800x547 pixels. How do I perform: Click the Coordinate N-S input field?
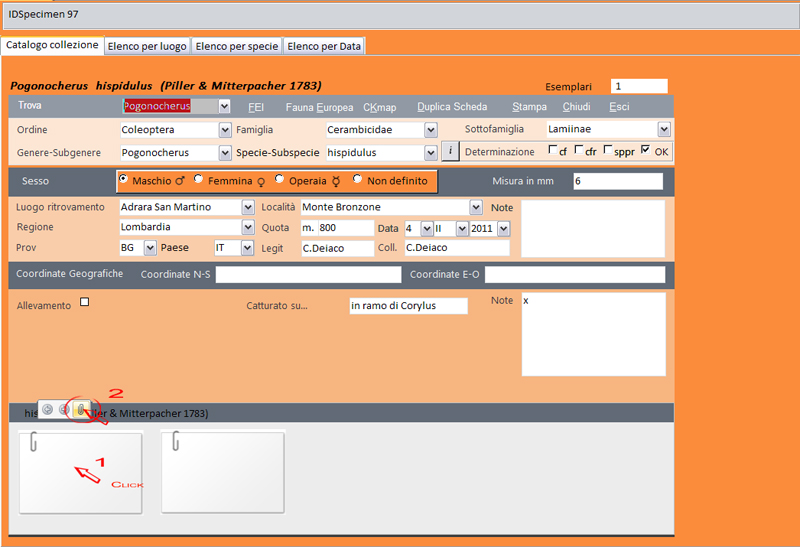coord(306,274)
